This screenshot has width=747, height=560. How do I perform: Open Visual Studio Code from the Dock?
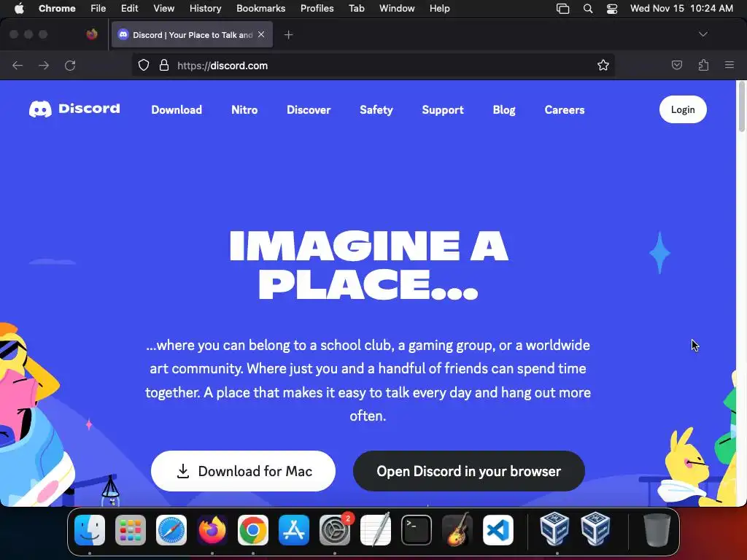pyautogui.click(x=498, y=530)
